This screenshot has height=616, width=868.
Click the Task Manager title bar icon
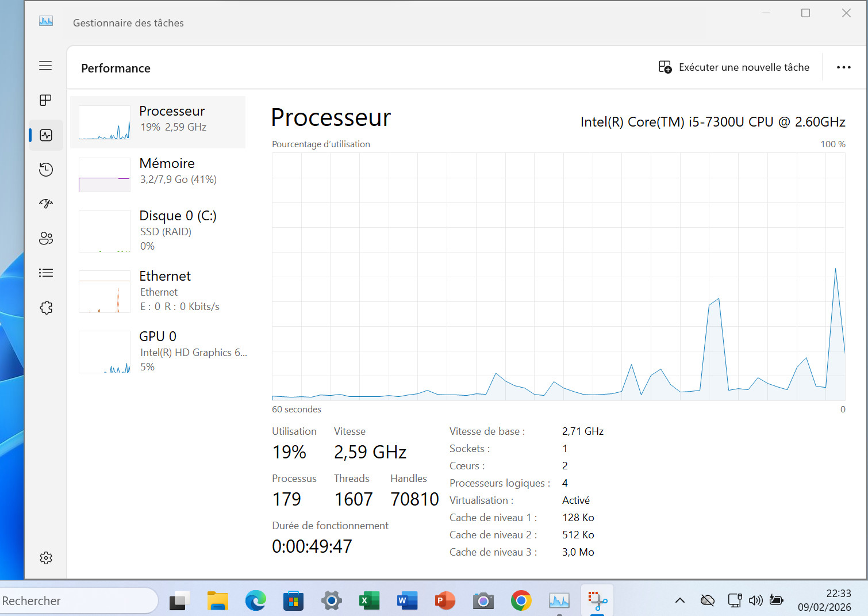coord(46,21)
